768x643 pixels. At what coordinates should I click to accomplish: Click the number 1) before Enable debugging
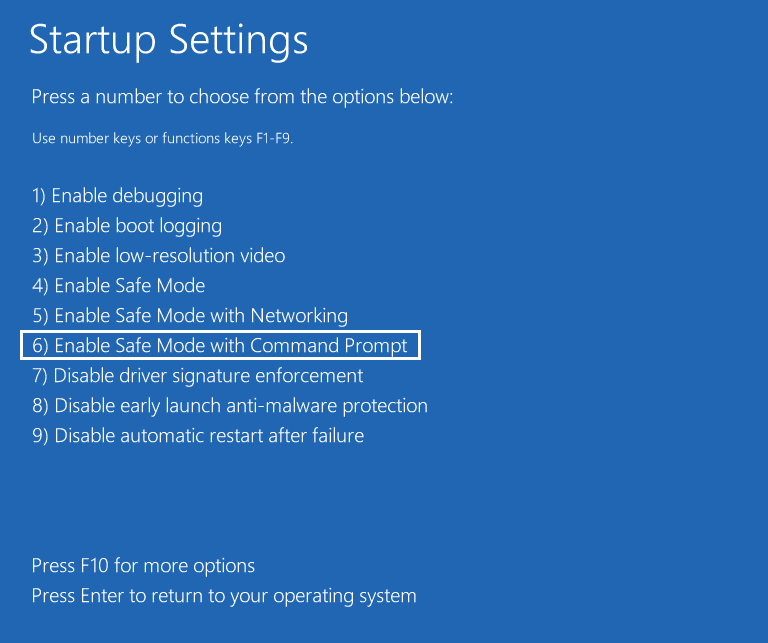pos(39,196)
